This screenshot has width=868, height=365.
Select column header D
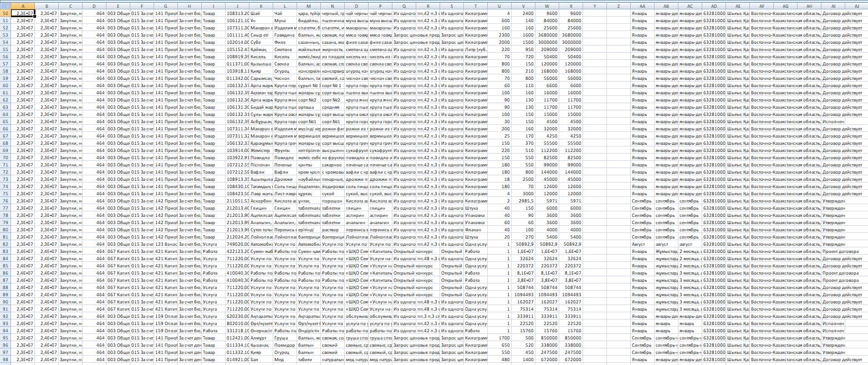94,5
